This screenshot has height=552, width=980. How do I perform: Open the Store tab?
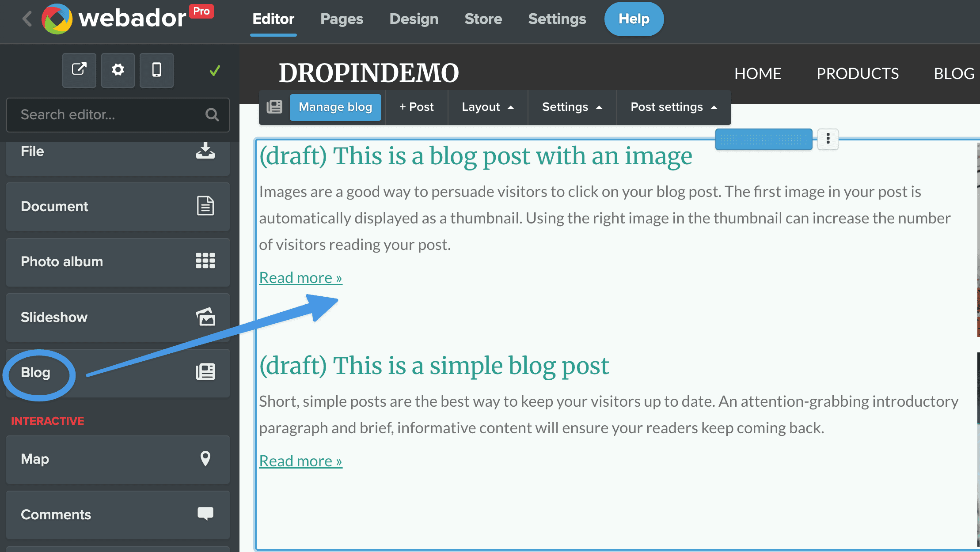483,19
